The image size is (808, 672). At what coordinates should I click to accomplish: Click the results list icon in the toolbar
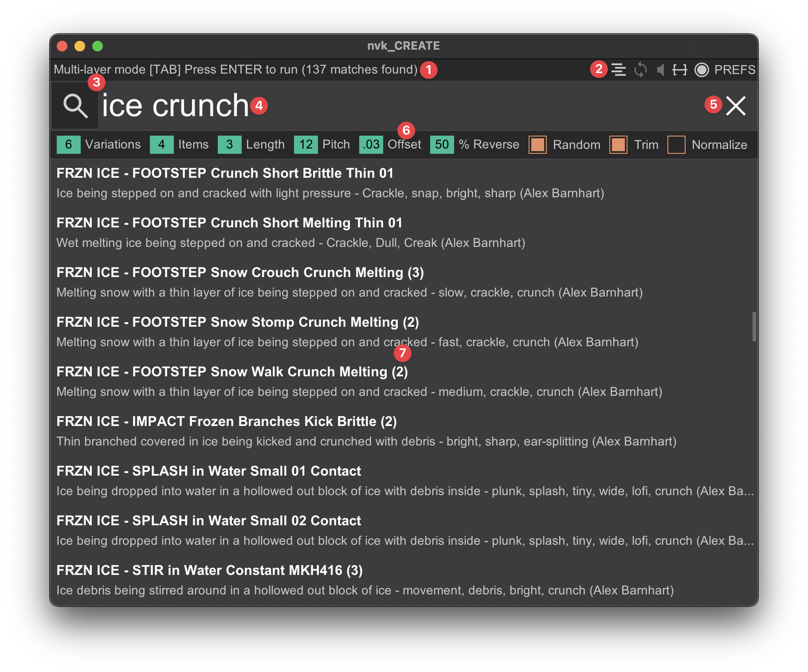[x=618, y=69]
